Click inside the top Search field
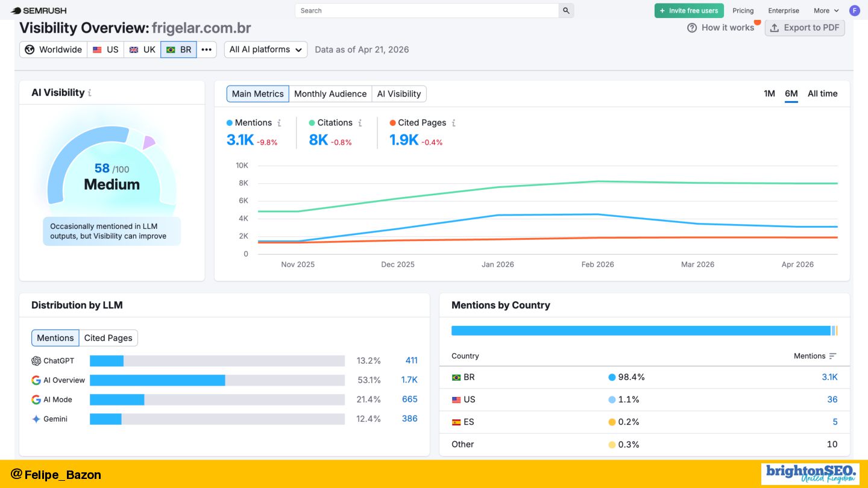This screenshot has height=488, width=868. coord(427,10)
